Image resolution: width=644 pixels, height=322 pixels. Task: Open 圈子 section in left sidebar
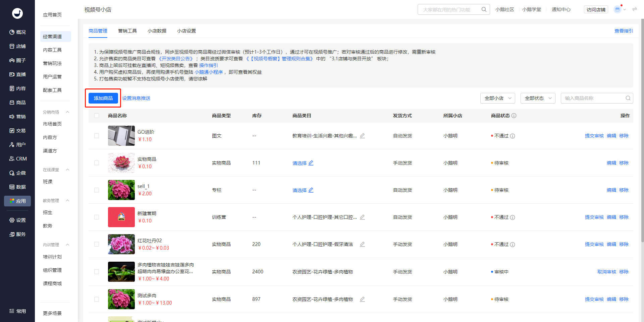[x=17, y=60]
